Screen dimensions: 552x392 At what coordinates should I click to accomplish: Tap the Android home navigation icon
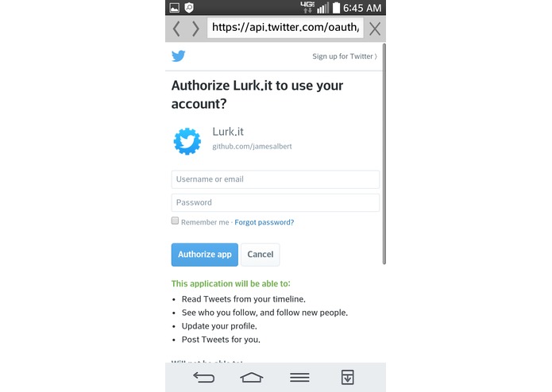251,377
